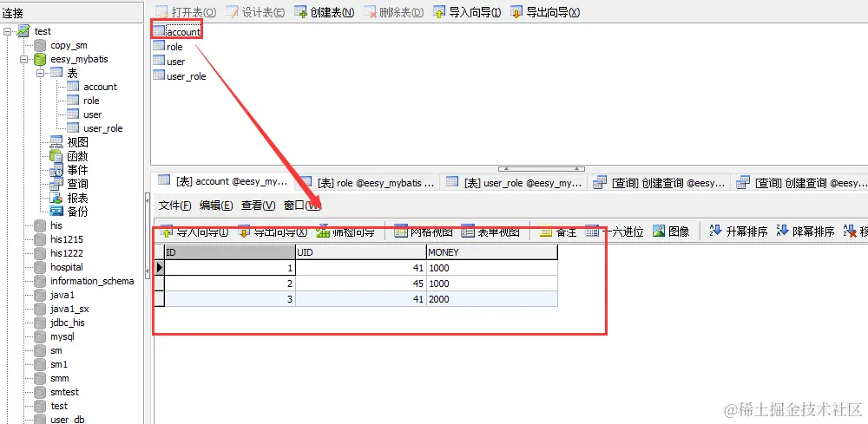The image size is (868, 424).
Task: Select the hospital database
Action: pyautogui.click(x=59, y=267)
